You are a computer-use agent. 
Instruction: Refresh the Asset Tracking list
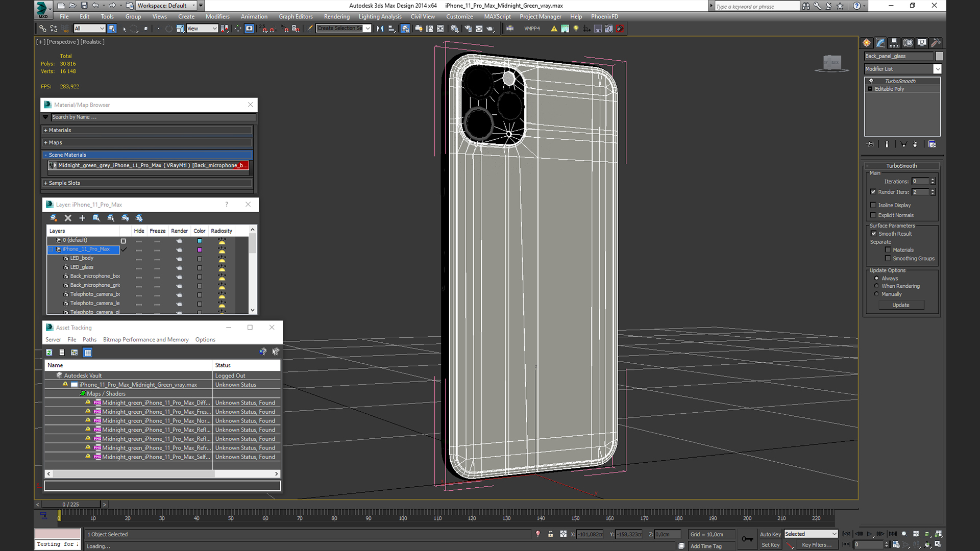tap(49, 353)
